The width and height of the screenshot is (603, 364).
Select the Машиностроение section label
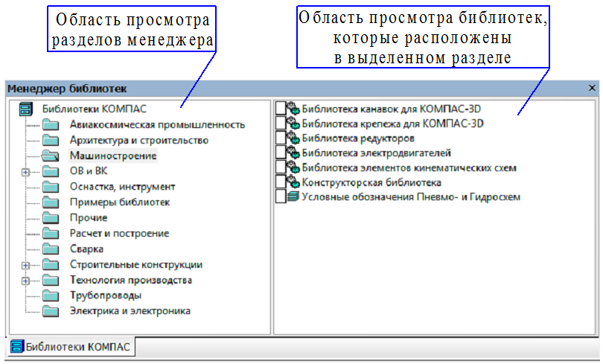(113, 156)
